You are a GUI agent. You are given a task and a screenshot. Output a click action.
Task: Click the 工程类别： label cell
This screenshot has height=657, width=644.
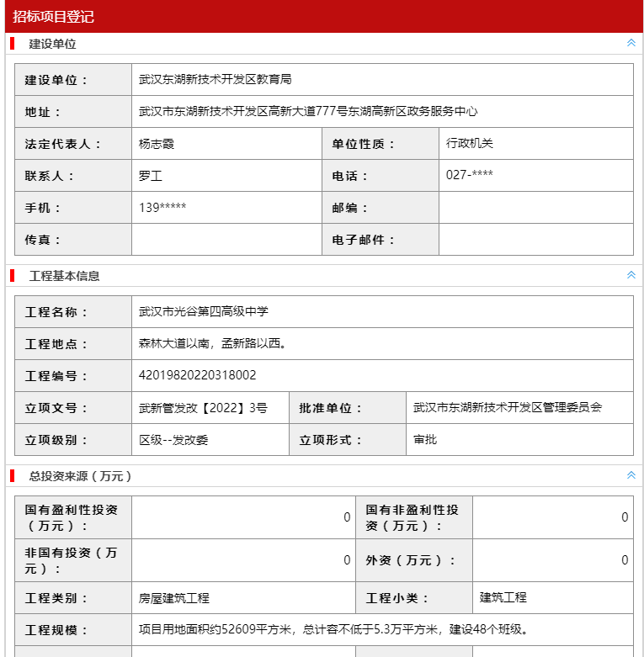click(73, 598)
